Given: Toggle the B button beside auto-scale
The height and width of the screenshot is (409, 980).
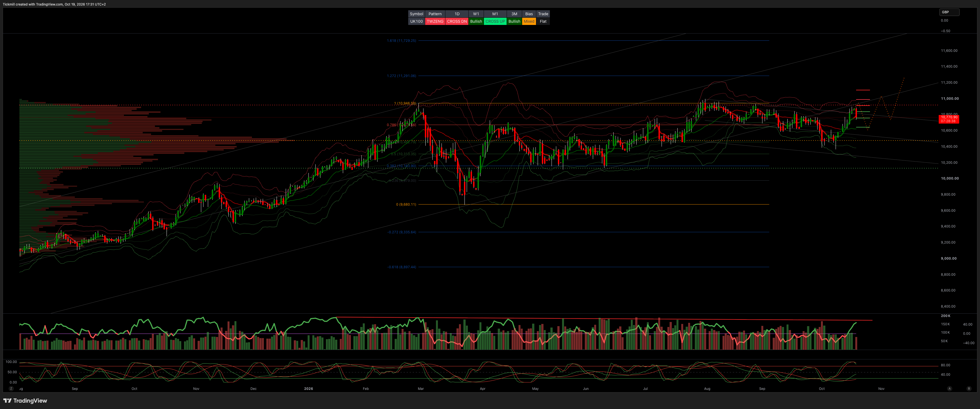Looking at the screenshot, I should (x=969, y=388).
